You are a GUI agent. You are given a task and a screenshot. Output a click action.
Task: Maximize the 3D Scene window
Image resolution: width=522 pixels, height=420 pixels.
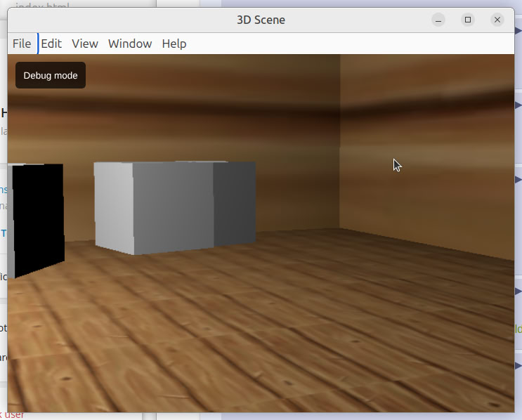(468, 20)
